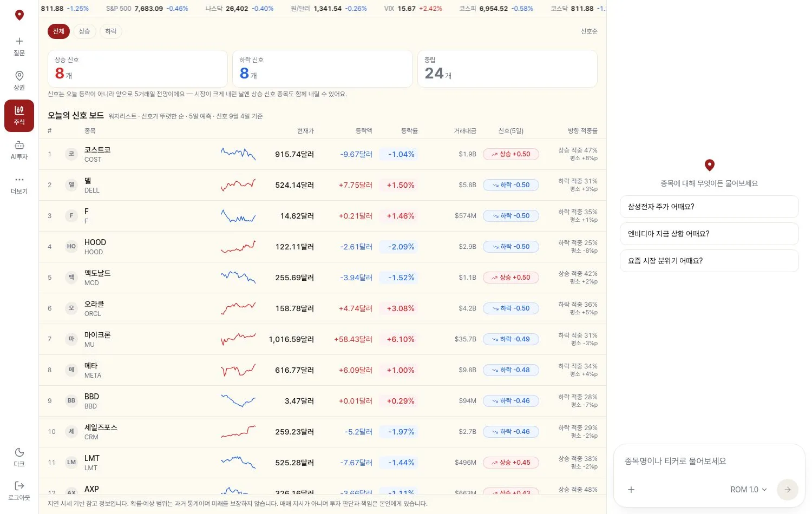This screenshot has height=514, width=812.
Task: Select the 주식 chart icon
Action: (x=19, y=110)
